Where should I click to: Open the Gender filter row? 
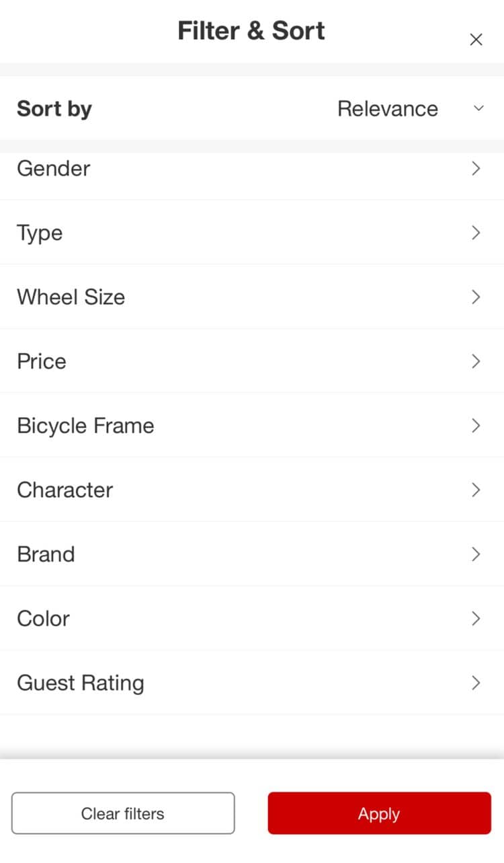point(54,169)
